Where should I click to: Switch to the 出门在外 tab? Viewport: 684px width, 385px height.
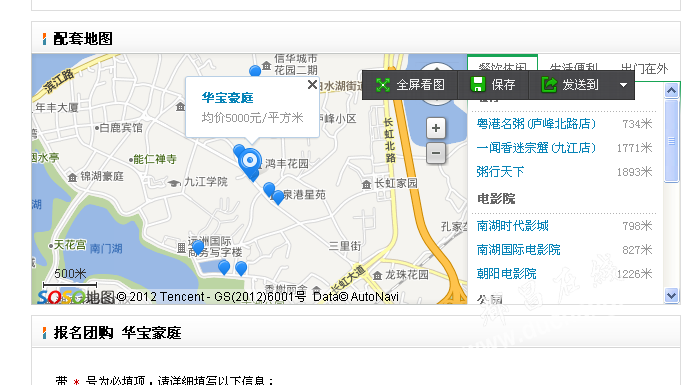[x=645, y=68]
